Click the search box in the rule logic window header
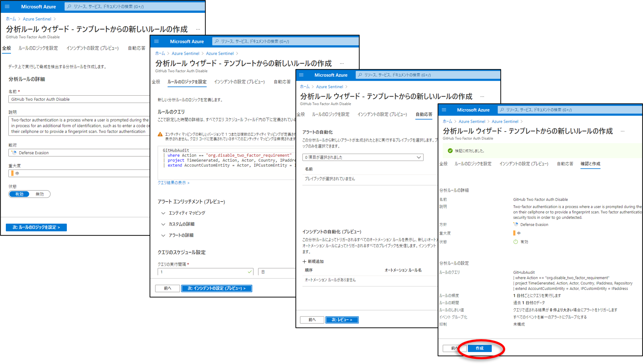The width and height of the screenshot is (643, 364). 285,41
